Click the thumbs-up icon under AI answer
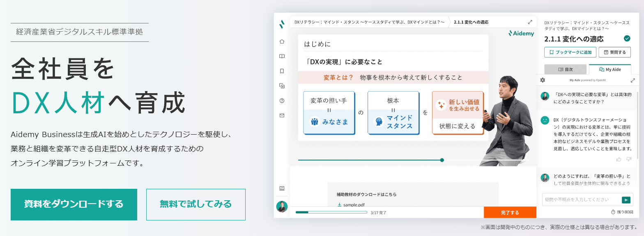 coord(619,159)
